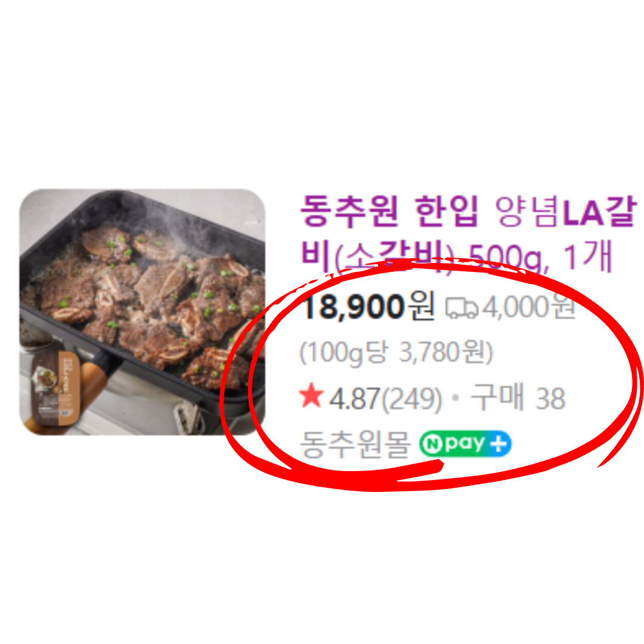Open the (249) review count

click(411, 399)
